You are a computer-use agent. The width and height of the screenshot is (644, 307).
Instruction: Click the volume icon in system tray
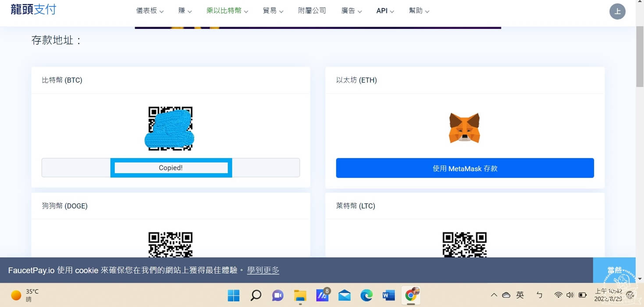571,295
